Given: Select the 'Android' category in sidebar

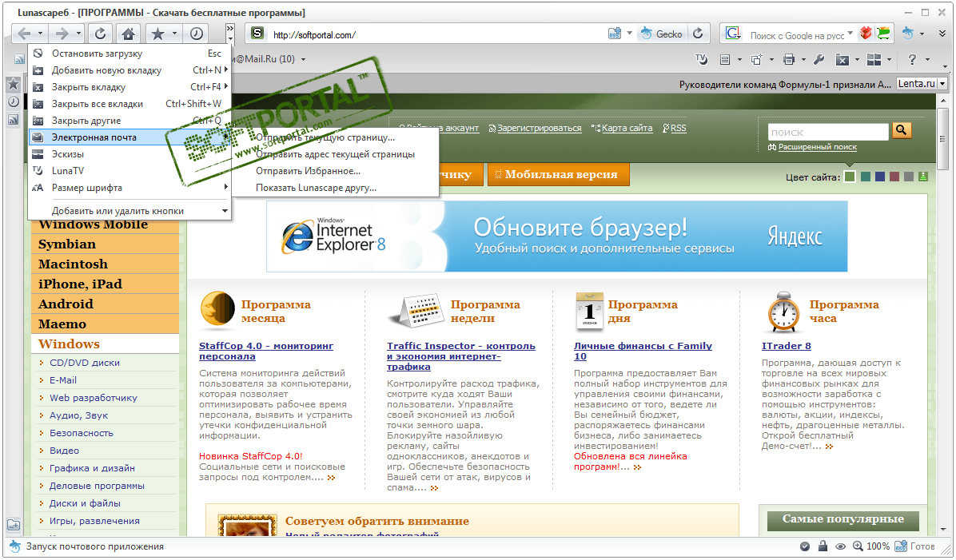Looking at the screenshot, I should (105, 304).
